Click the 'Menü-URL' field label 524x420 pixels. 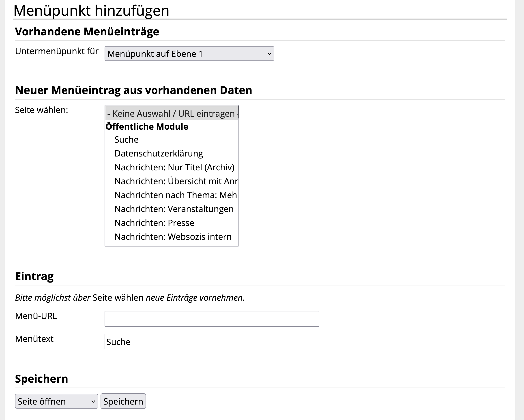click(36, 316)
